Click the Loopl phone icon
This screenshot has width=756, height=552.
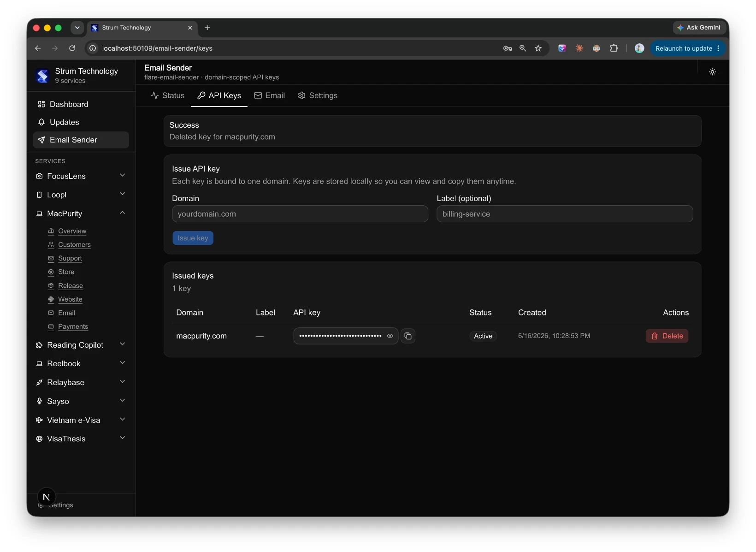[x=39, y=195]
